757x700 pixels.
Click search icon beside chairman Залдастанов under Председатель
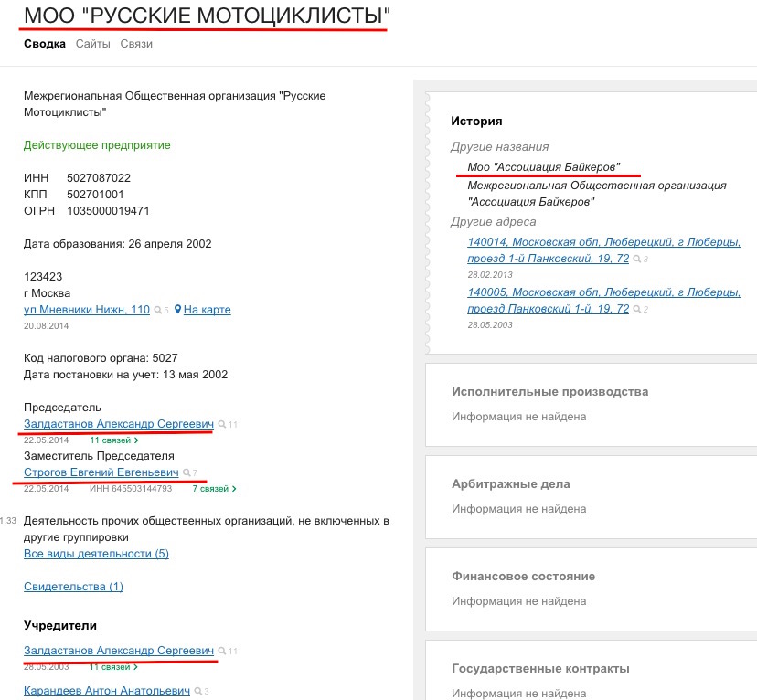(222, 425)
